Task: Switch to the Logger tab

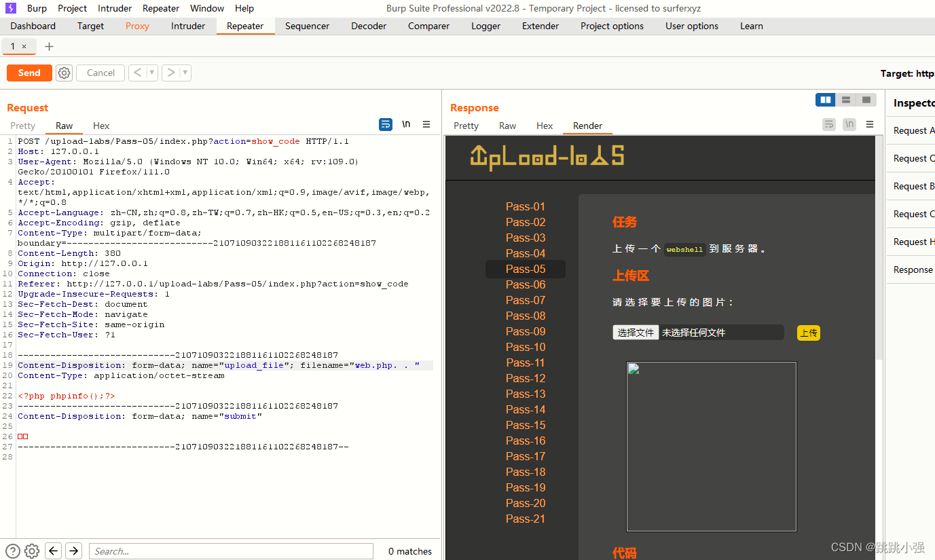Action: (x=485, y=26)
